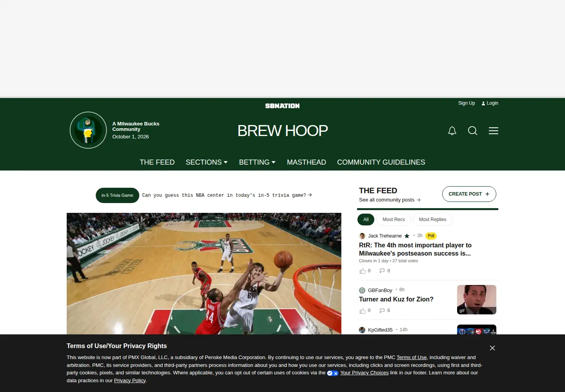Open comments on Turner and Kuz post
565x392 pixels.
[x=382, y=310]
